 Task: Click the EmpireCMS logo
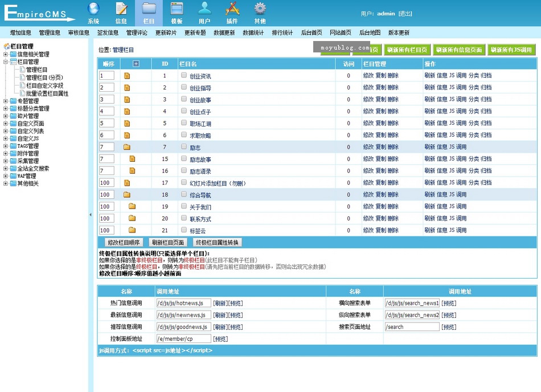39,13
